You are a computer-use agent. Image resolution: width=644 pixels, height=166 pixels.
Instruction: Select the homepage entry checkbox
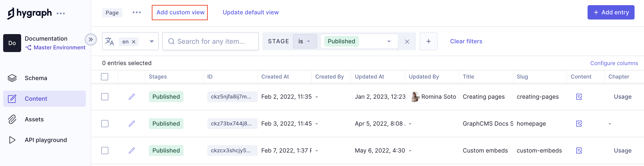click(x=105, y=124)
